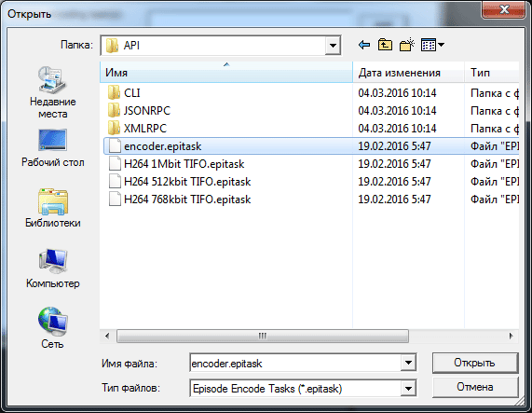The width and height of the screenshot is (532, 413).
Task: Close the Открыть dialog
Action: click(x=504, y=9)
